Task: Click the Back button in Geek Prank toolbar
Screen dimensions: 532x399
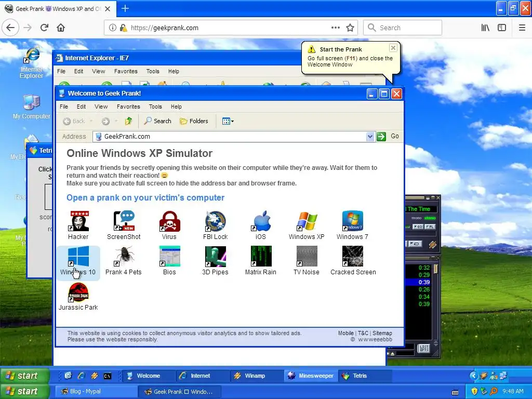Action: pos(74,121)
